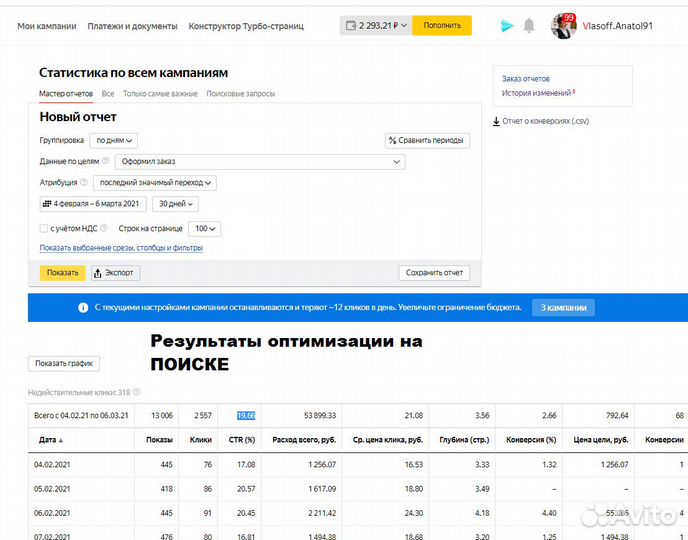This screenshot has width=688, height=540.
Task: Click the Сравнить периоды button
Action: pos(427,140)
